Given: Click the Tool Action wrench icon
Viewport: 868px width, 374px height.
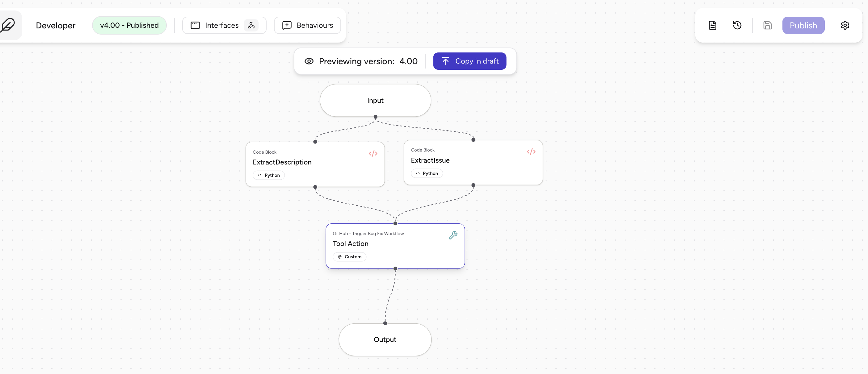Looking at the screenshot, I should (x=453, y=235).
